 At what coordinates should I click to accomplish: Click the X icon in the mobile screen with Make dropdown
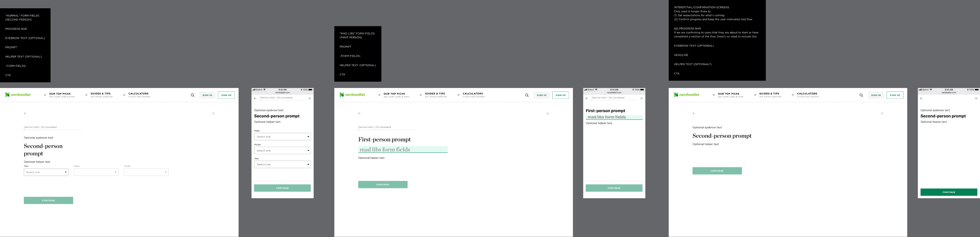[310, 98]
